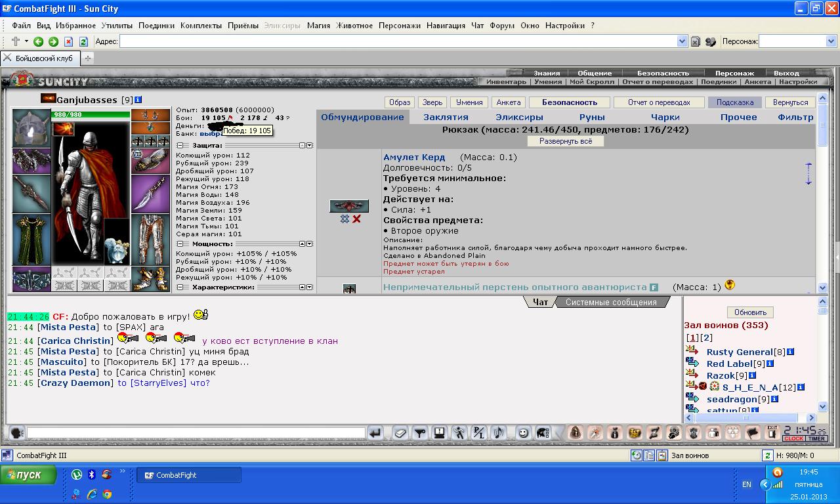Click the red stop loading icon

(68, 41)
